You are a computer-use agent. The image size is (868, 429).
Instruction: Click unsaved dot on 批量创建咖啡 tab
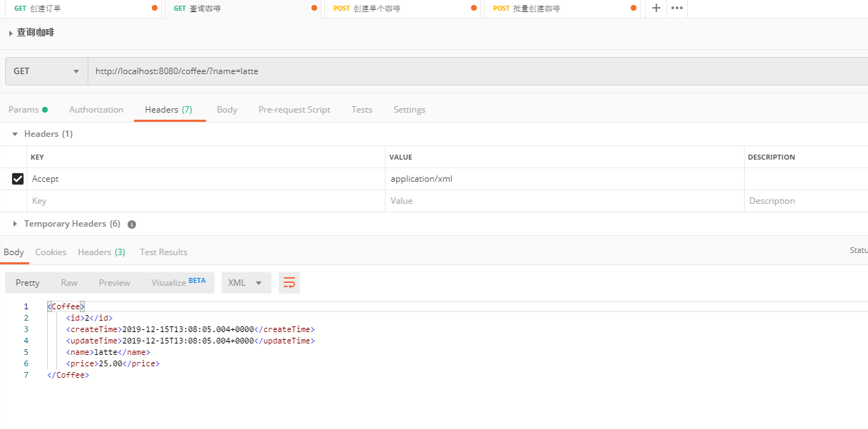pos(634,9)
